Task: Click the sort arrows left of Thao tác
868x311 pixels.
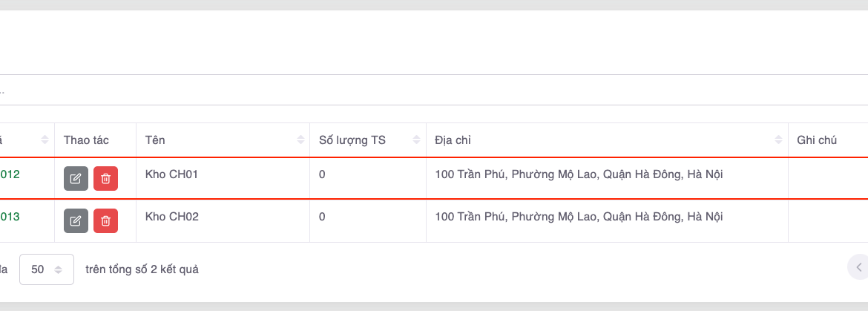Action: 45,140
